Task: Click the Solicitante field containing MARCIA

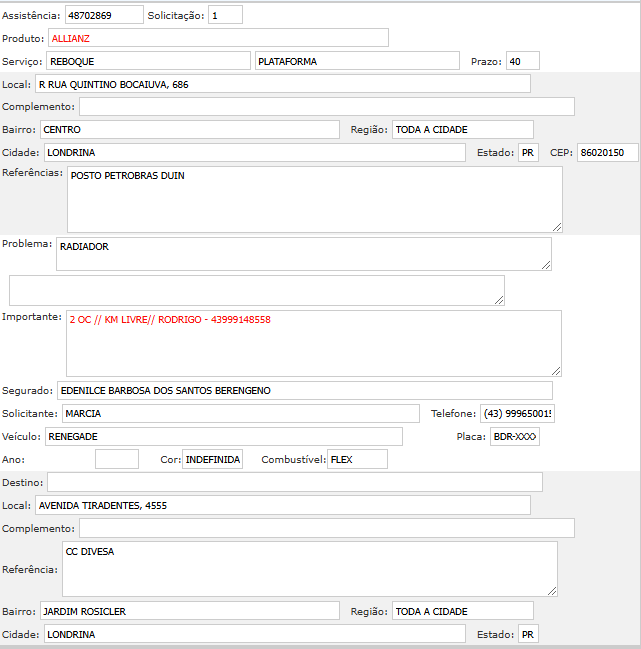Action: tap(240, 413)
